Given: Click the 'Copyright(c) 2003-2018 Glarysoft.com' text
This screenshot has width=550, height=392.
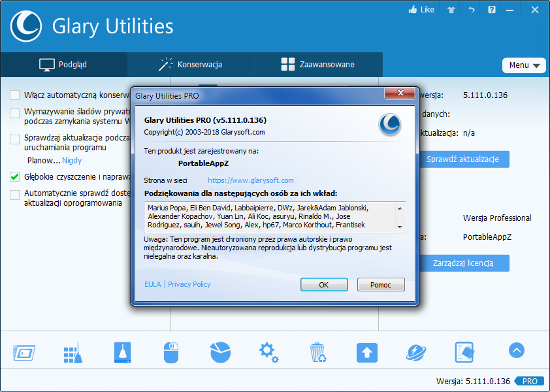Looking at the screenshot, I should [x=204, y=133].
